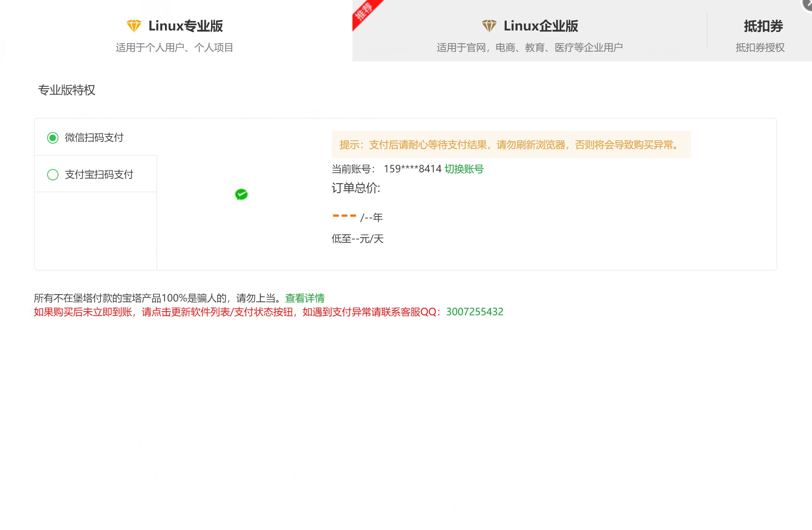Click customer service QQ number 3007255432
The image size is (812, 530).
coord(475,312)
